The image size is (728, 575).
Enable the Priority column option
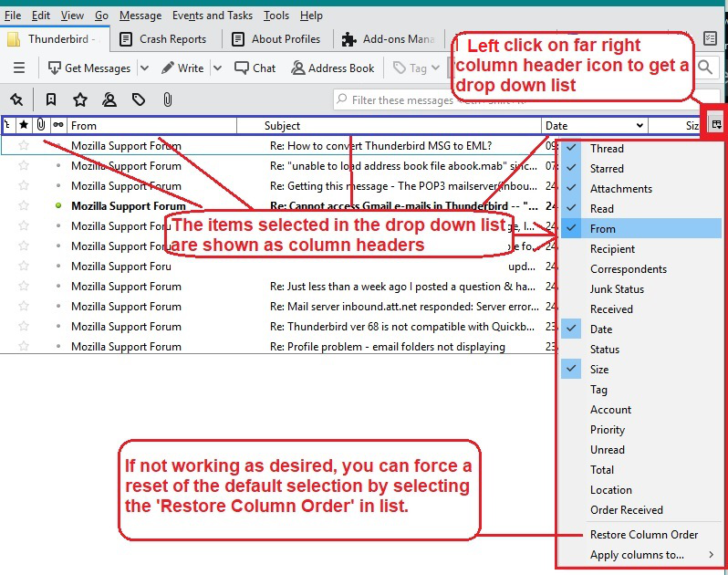(x=641, y=430)
